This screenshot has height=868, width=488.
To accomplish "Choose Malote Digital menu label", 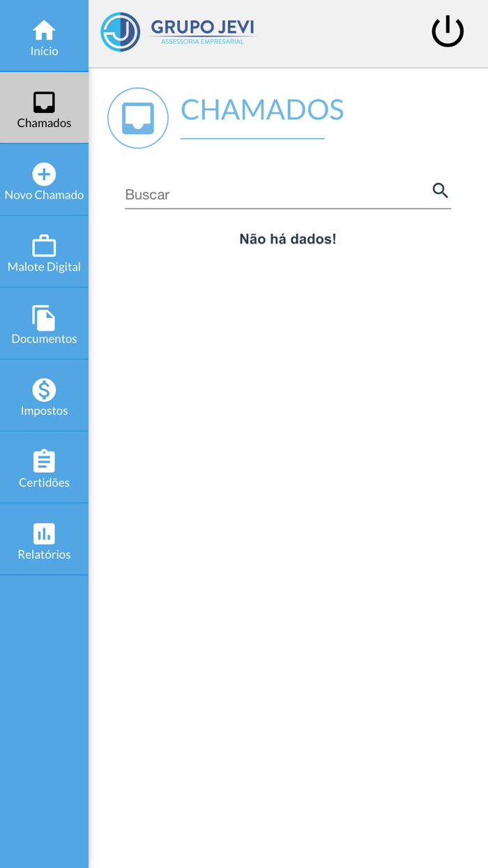I will [44, 267].
